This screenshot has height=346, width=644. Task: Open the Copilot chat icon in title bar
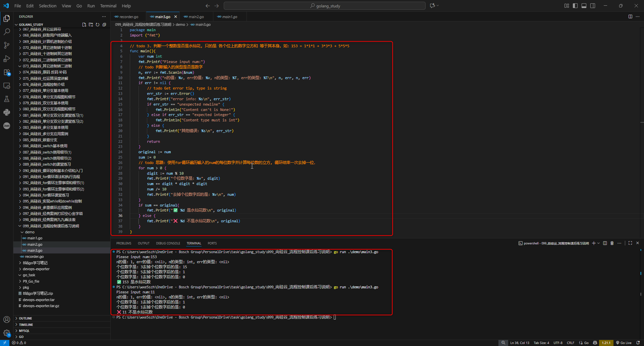[432, 6]
